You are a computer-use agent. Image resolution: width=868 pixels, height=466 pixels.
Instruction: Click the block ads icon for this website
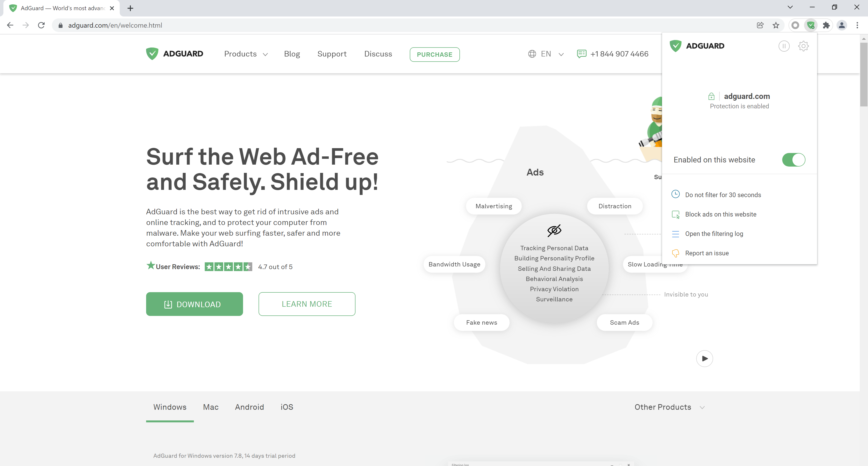pos(676,214)
